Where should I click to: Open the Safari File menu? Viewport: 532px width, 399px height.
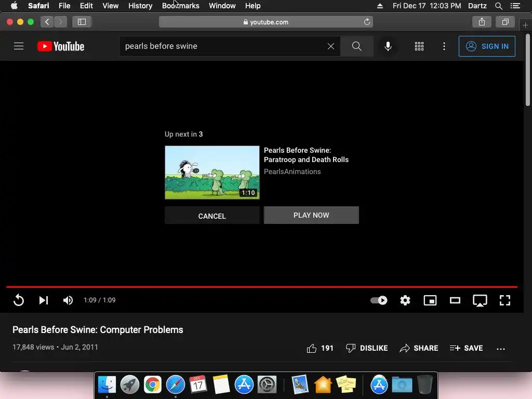[x=64, y=6]
